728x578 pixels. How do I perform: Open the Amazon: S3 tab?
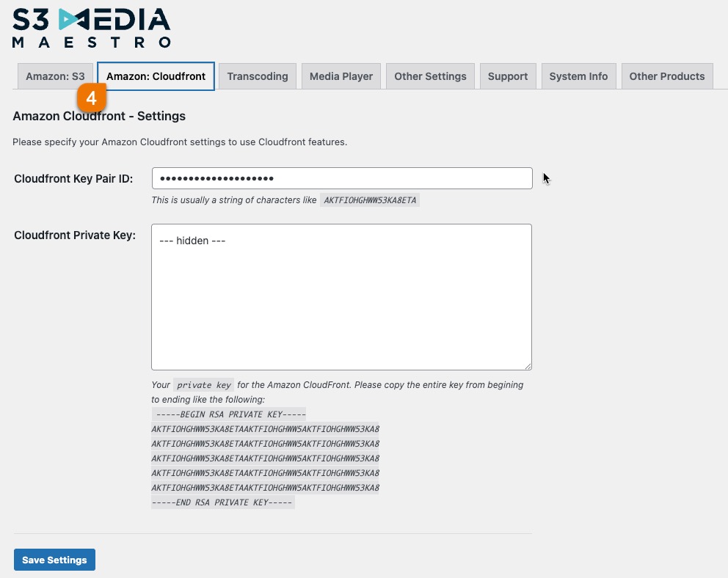[55, 76]
